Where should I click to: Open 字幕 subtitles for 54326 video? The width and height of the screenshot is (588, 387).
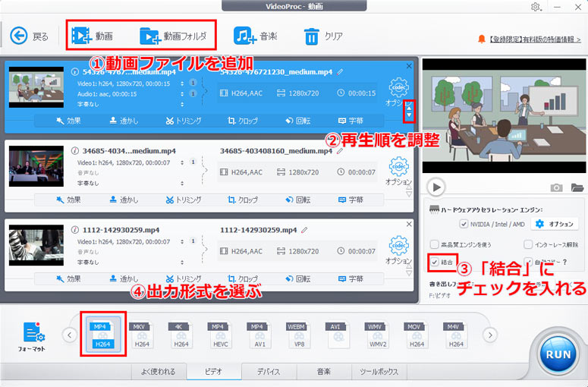pos(351,121)
